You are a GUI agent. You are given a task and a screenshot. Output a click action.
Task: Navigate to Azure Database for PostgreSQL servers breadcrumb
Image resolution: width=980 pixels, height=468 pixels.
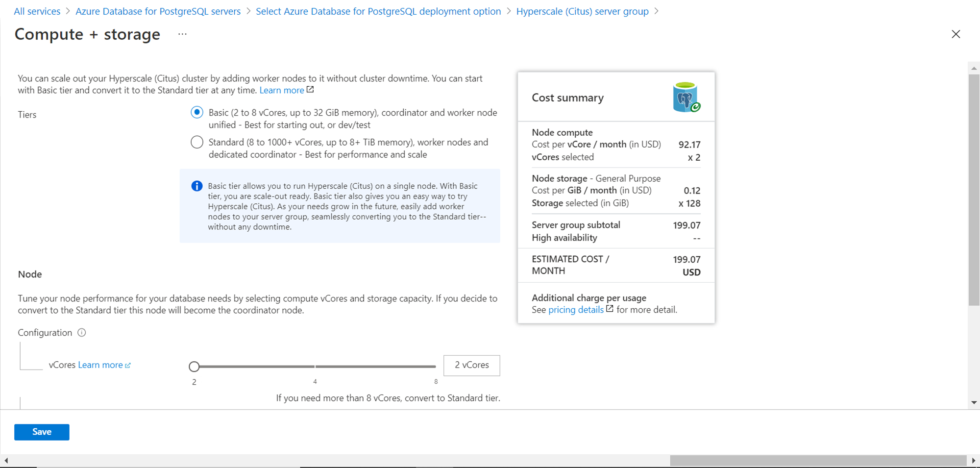pos(158,11)
